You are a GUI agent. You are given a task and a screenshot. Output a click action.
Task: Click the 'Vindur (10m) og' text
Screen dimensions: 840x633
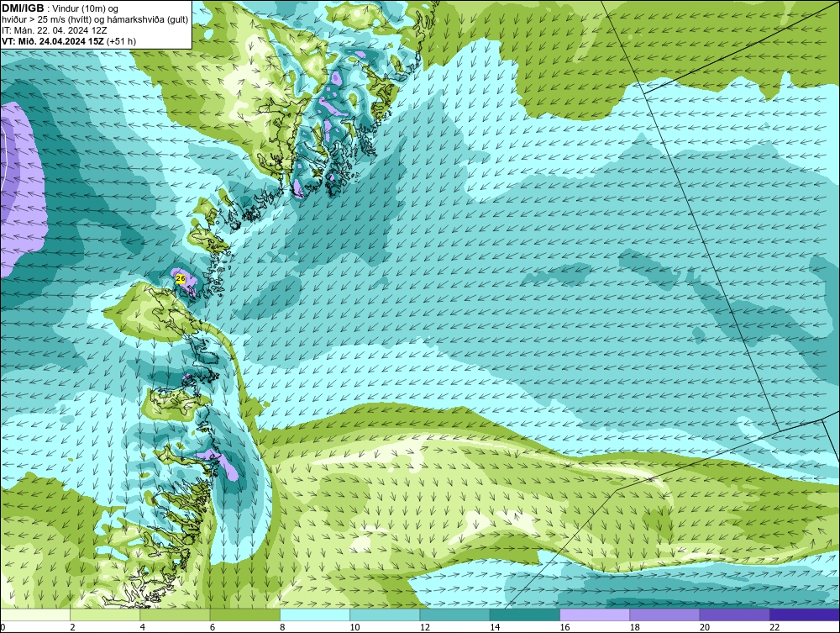[87, 8]
